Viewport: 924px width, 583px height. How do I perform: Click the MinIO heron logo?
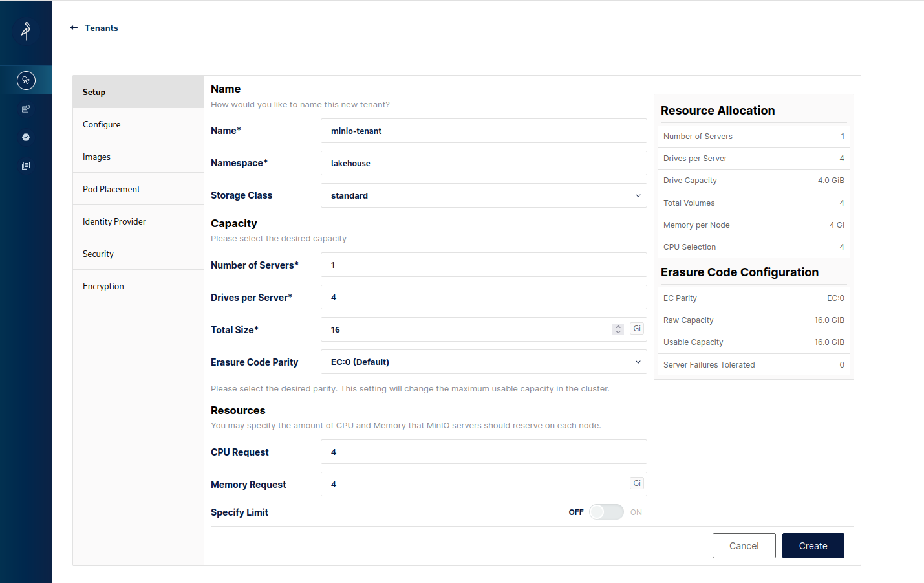[x=26, y=31]
